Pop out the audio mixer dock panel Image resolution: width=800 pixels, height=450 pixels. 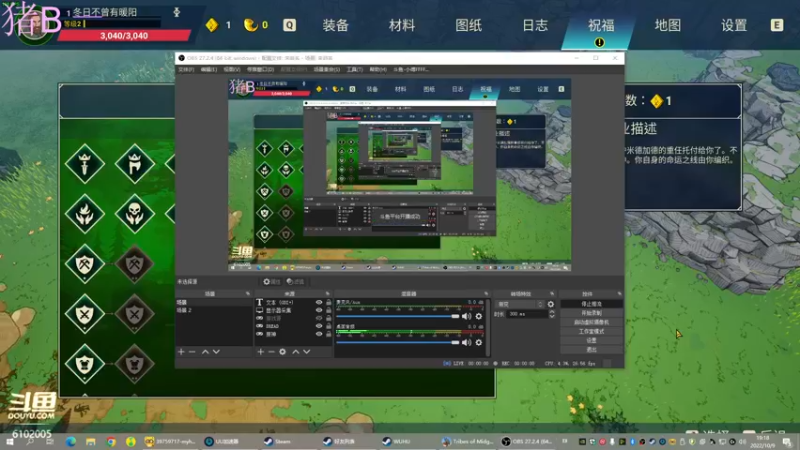tap(486, 294)
